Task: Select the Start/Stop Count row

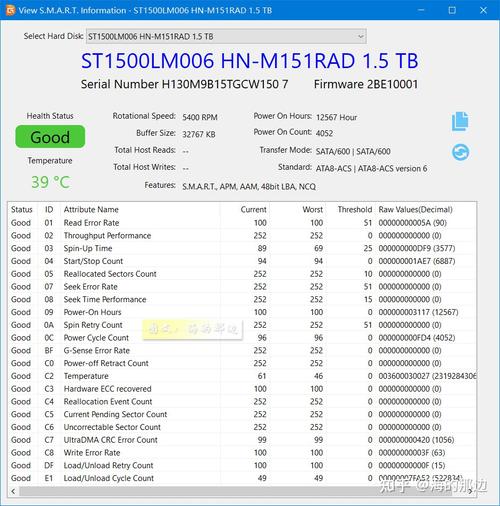Action: (x=242, y=261)
